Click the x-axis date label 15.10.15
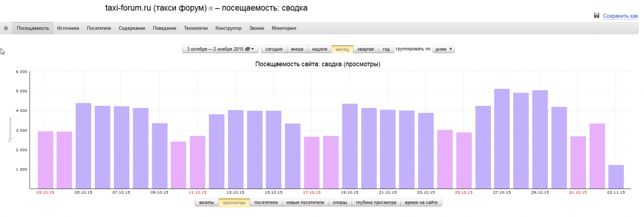The width and height of the screenshot is (644, 217). [274, 192]
